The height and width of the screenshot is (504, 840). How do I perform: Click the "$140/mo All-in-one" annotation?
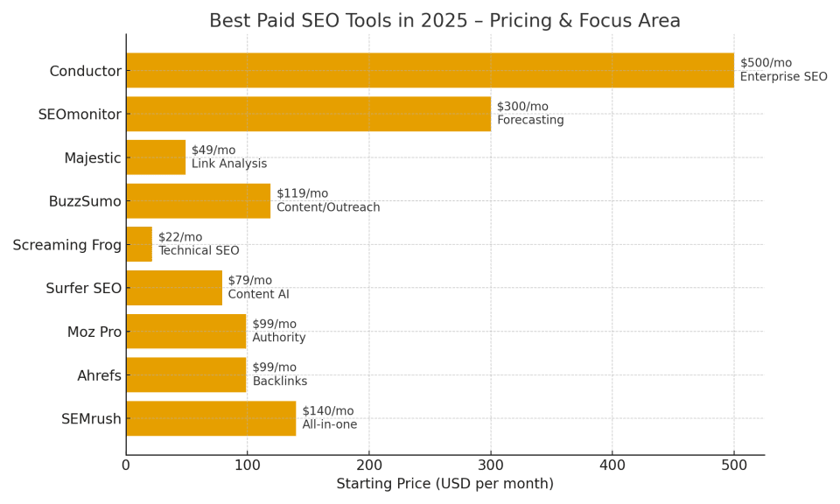pos(330,418)
